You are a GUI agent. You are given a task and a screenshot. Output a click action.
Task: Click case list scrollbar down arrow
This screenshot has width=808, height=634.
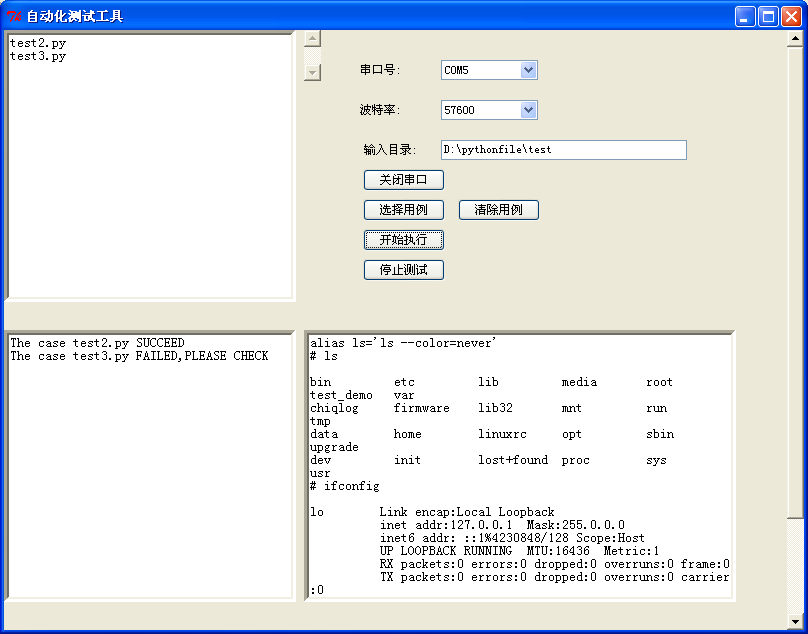pos(312,72)
